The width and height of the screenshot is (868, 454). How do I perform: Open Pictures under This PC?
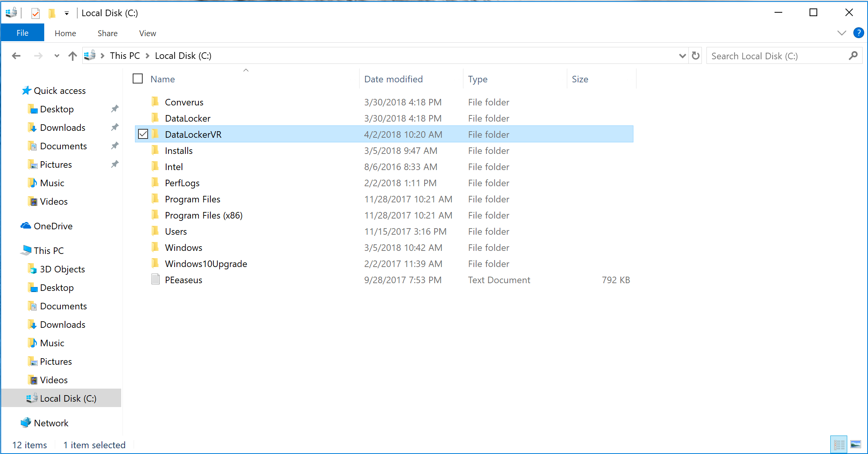coord(56,362)
